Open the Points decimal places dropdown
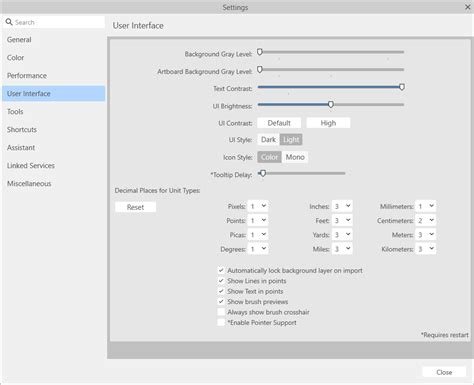Screen dimensions: 474x385 click(258, 220)
